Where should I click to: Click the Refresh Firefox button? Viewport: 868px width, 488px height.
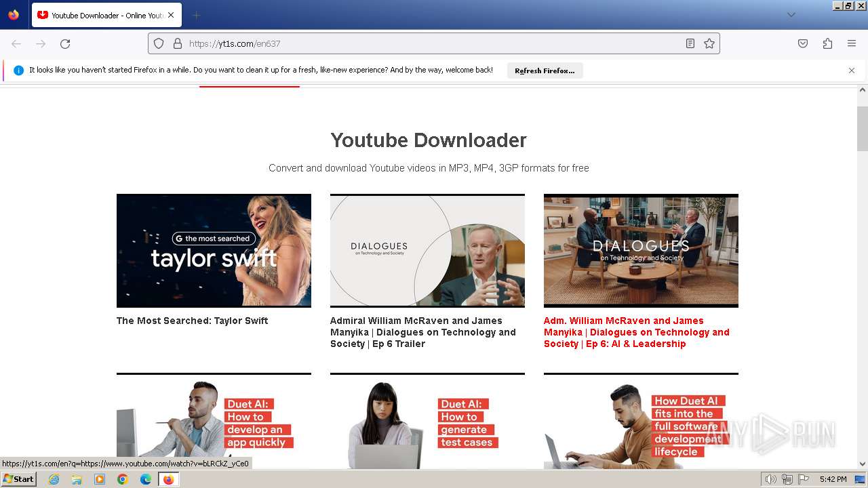coord(545,70)
